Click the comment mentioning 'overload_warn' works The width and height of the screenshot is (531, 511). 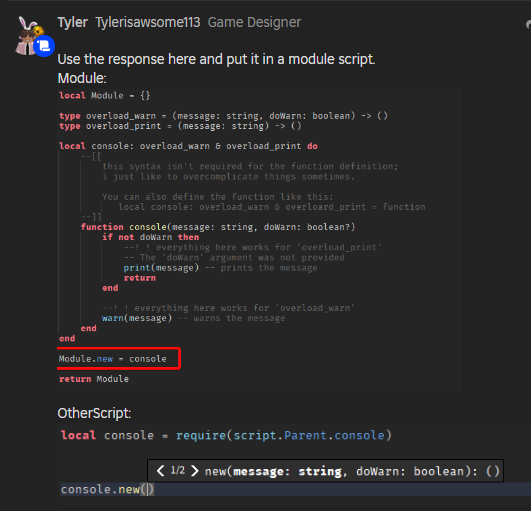(228, 308)
